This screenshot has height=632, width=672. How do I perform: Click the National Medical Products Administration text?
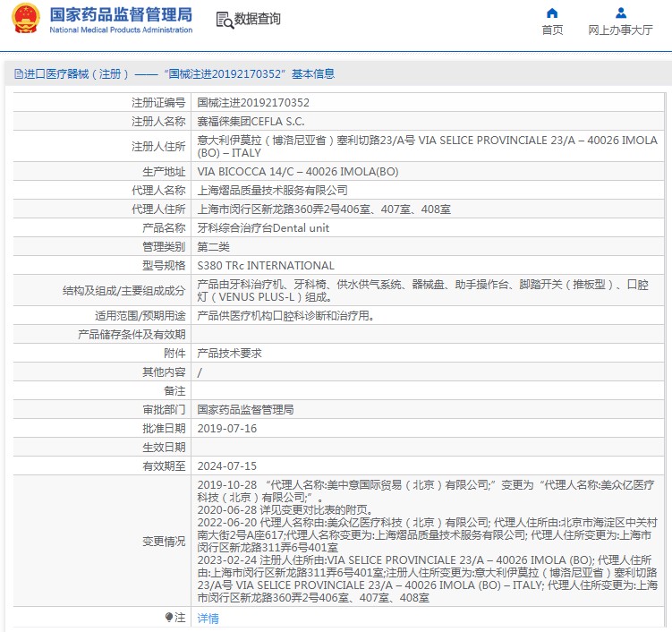click(121, 30)
